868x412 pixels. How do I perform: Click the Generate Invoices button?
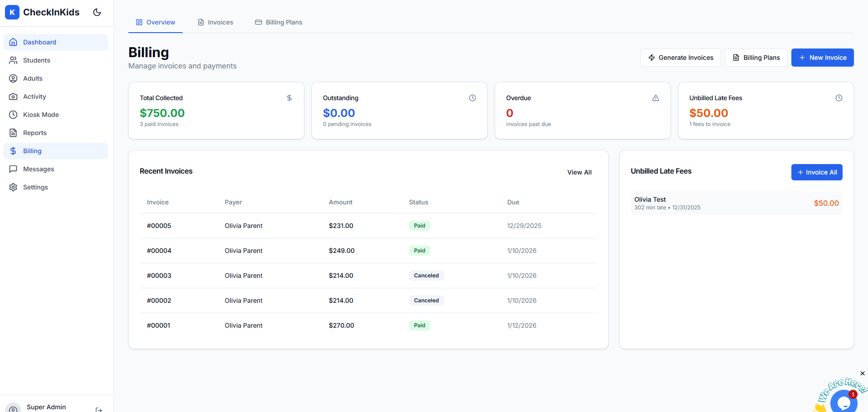[681, 58]
